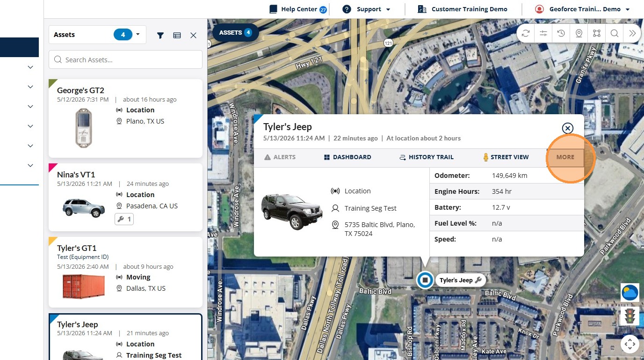Open Help Center book icon
Screen dimensions: 644x360
pos(273,9)
